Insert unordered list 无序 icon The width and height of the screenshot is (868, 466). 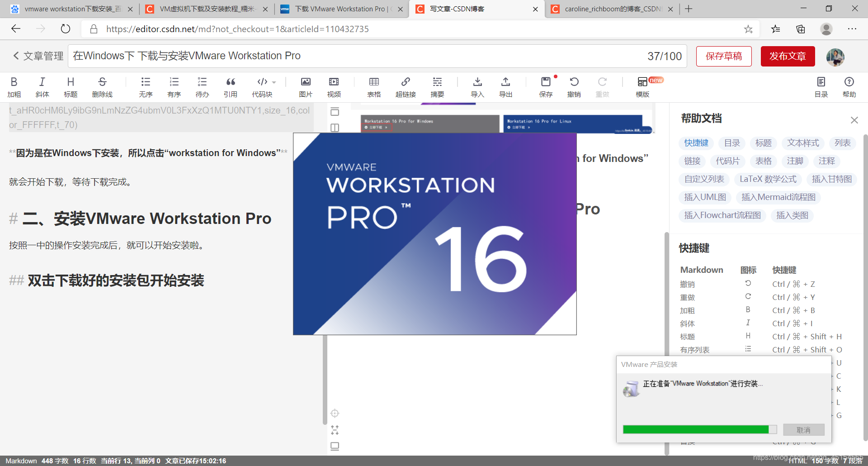click(146, 87)
